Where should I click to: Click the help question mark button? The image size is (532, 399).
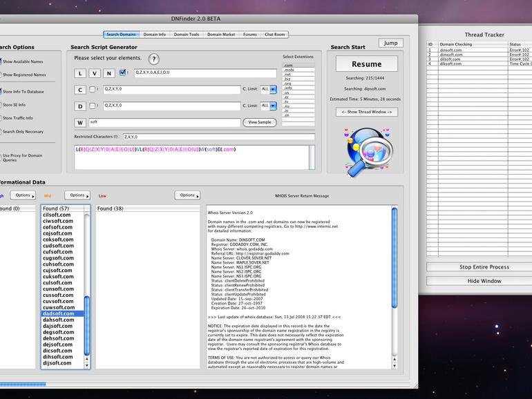154,59
